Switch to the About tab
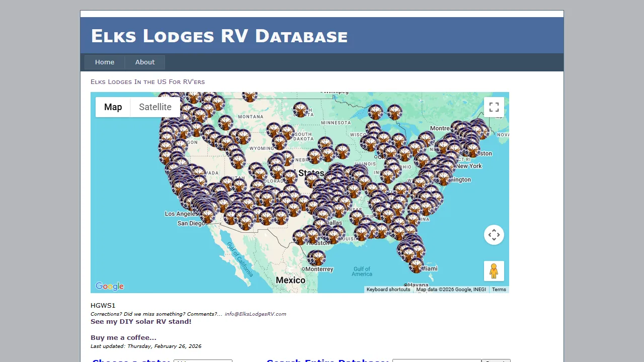The height and width of the screenshot is (362, 644). click(x=145, y=62)
